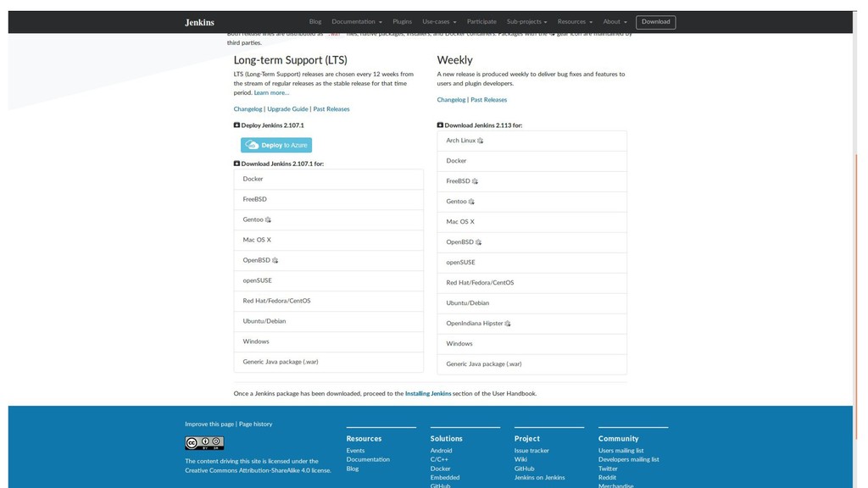Image resolution: width=868 pixels, height=488 pixels.
Task: Click the gear icon next to Weekly Gentoo
Action: [x=471, y=202]
